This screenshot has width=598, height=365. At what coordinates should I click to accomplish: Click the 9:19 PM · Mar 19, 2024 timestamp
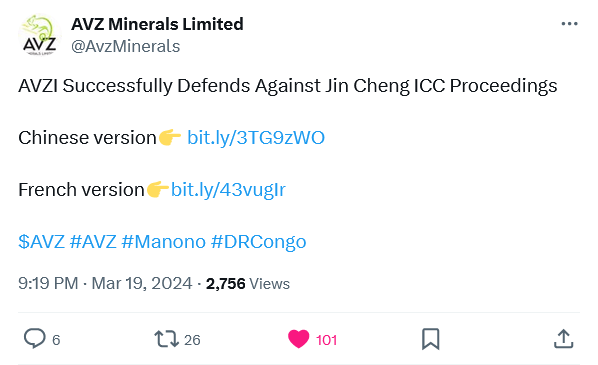point(105,283)
